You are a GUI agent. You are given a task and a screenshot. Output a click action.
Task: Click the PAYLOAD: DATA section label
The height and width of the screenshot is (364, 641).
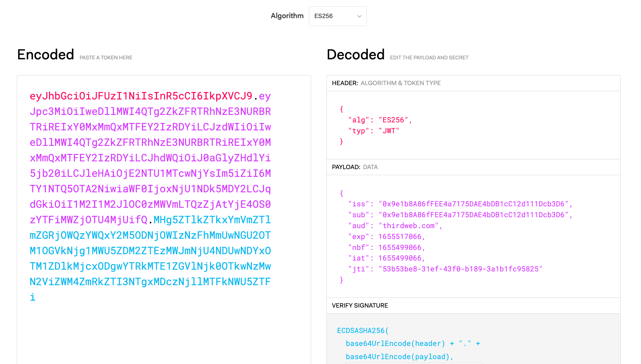(x=355, y=167)
